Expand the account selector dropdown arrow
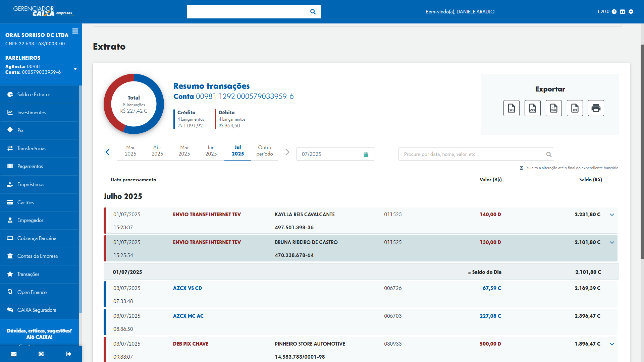The width and height of the screenshot is (644, 362). pyautogui.click(x=75, y=69)
